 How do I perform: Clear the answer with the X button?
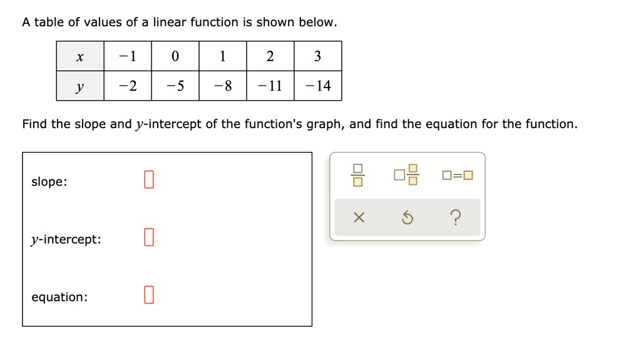click(x=359, y=218)
